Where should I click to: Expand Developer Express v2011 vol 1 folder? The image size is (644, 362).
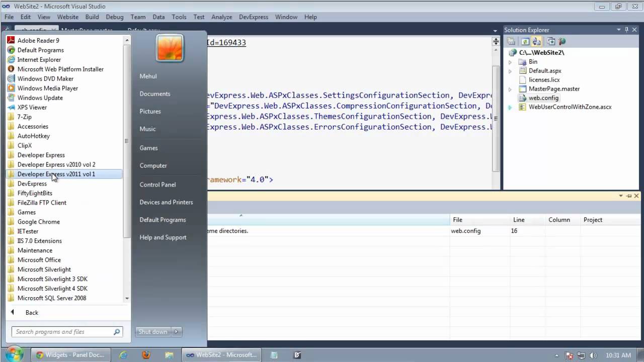(x=64, y=174)
